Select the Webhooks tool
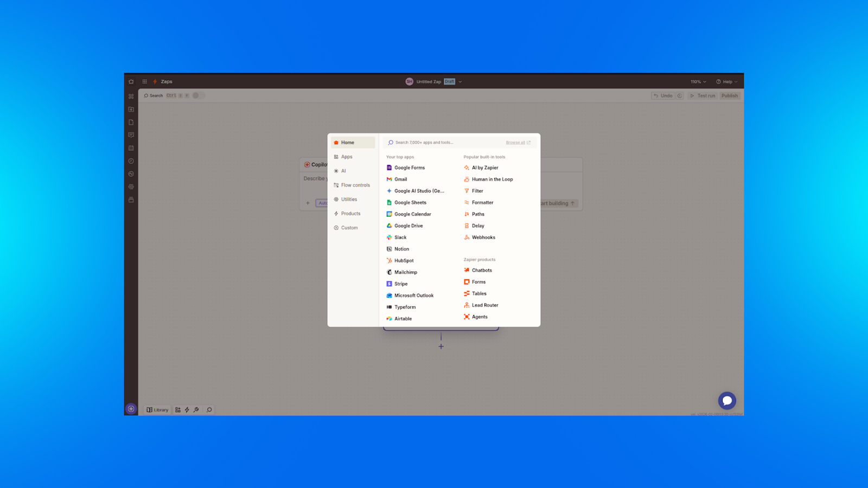The width and height of the screenshot is (868, 488). click(x=483, y=237)
